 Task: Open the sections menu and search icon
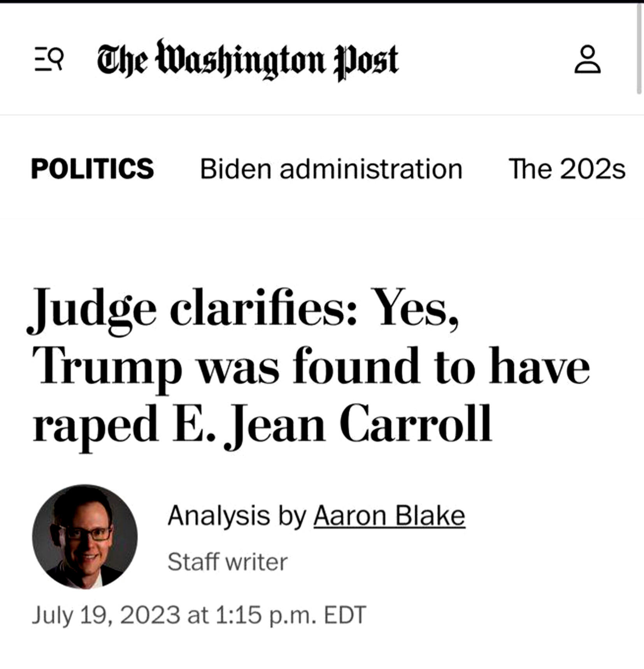(x=49, y=59)
